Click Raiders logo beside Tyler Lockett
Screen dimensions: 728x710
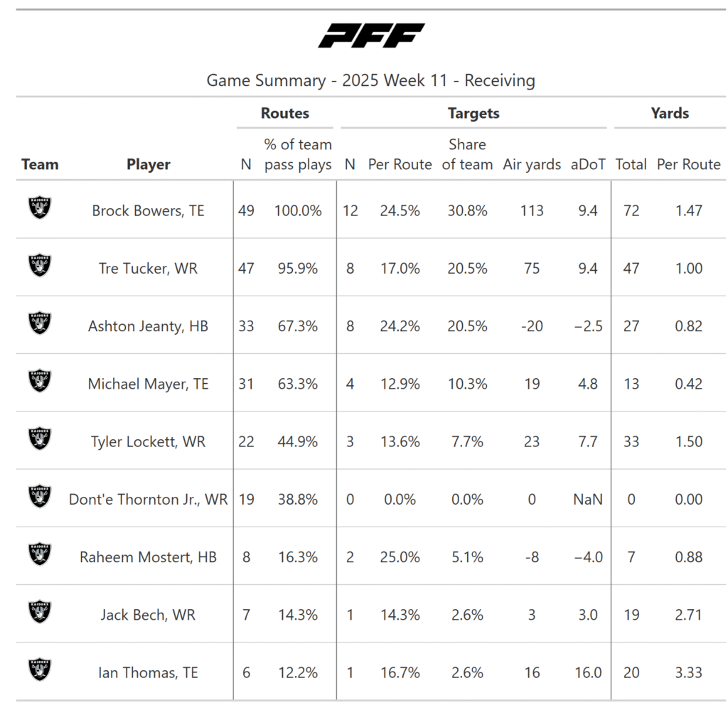(x=40, y=439)
